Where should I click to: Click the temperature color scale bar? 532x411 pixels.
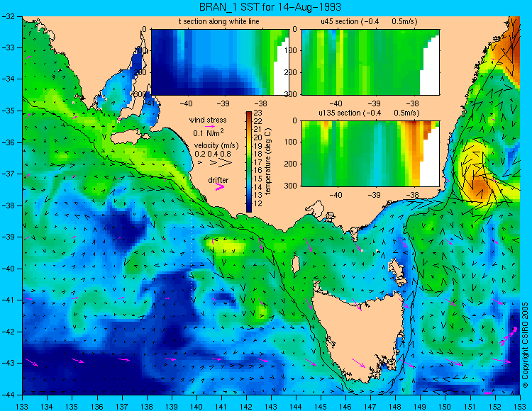pyautogui.click(x=249, y=162)
